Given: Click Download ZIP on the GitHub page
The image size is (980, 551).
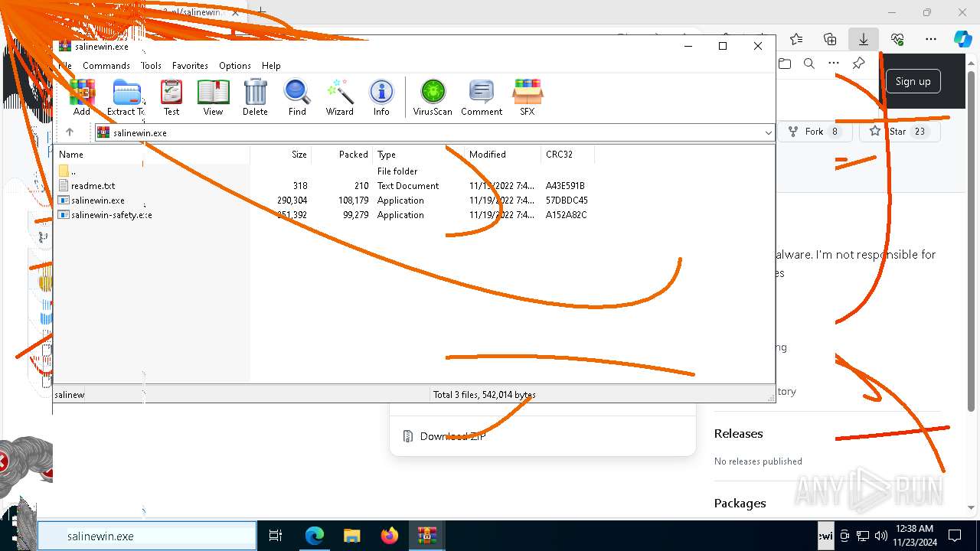Looking at the screenshot, I should click(452, 436).
